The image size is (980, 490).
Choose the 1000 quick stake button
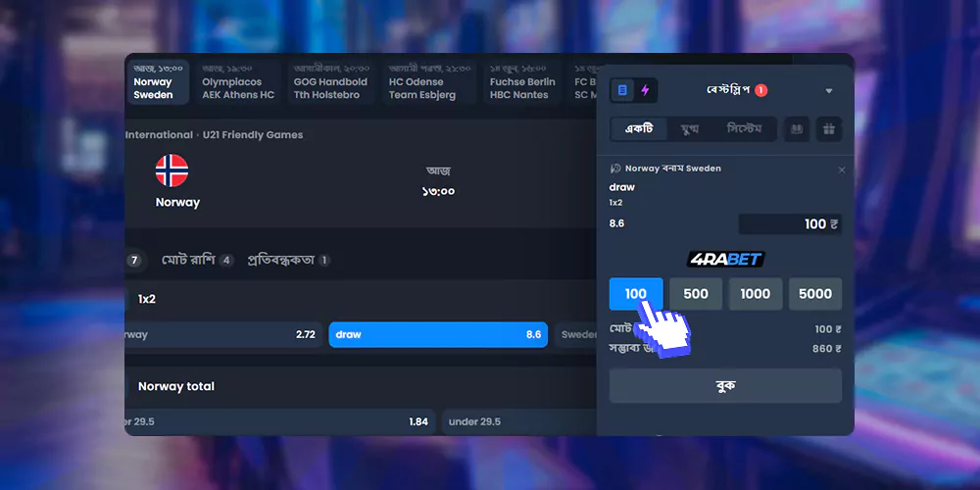[x=755, y=294]
